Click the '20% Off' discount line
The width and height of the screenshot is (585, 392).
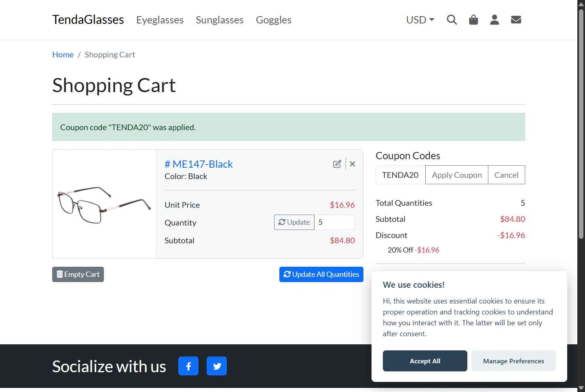(x=413, y=250)
